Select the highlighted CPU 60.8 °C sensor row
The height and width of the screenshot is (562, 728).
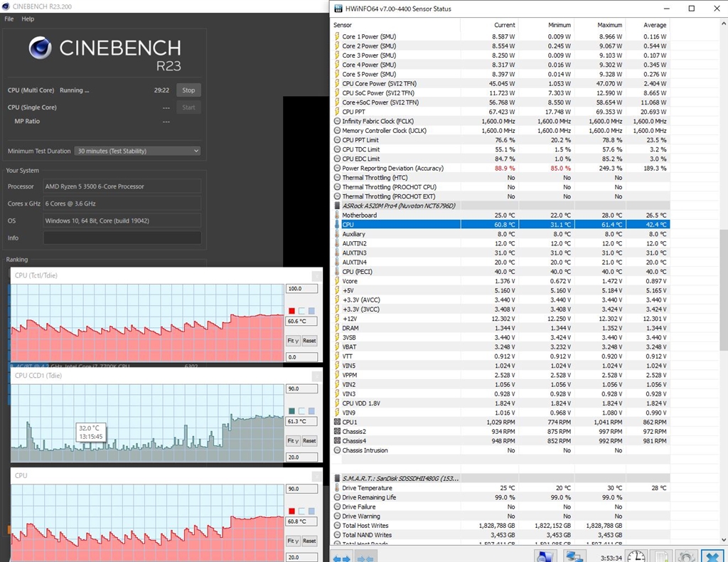click(500, 224)
